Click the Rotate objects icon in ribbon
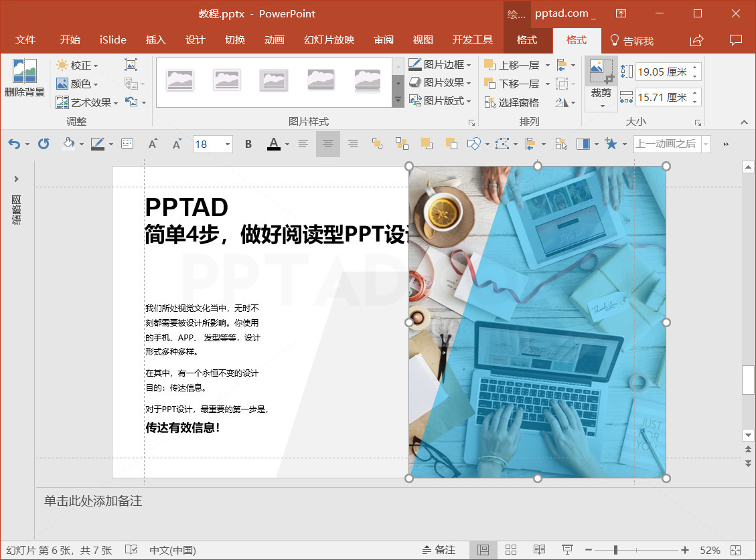 (x=562, y=102)
